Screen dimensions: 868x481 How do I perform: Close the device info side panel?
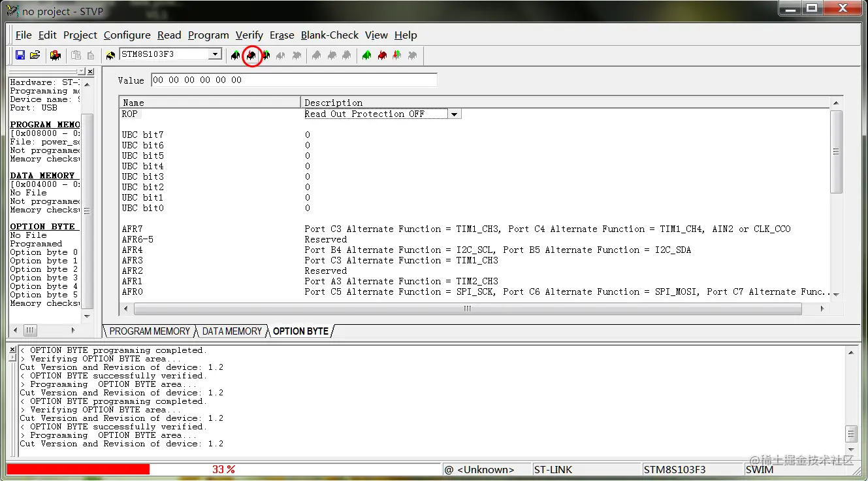[x=90, y=71]
